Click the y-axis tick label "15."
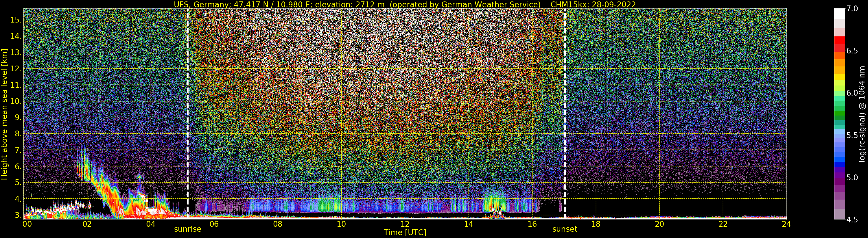 [16, 20]
